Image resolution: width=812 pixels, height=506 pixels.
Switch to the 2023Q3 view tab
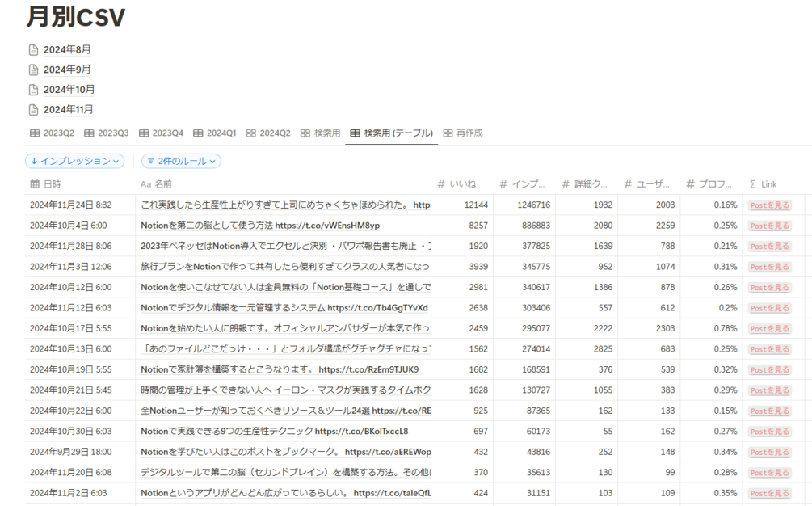coord(107,133)
